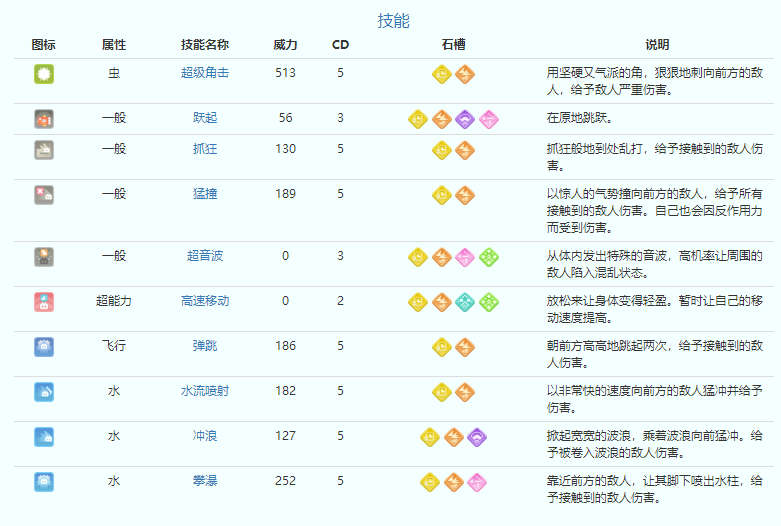This screenshot has width=781, height=526.
Task: Click the 威力 column header
Action: [285, 45]
